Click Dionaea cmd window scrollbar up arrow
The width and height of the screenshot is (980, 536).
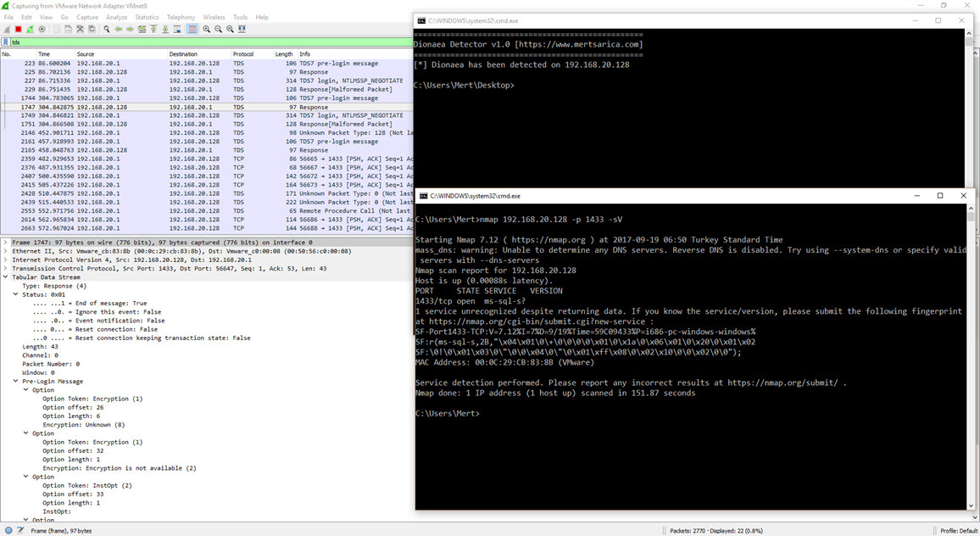(x=969, y=32)
